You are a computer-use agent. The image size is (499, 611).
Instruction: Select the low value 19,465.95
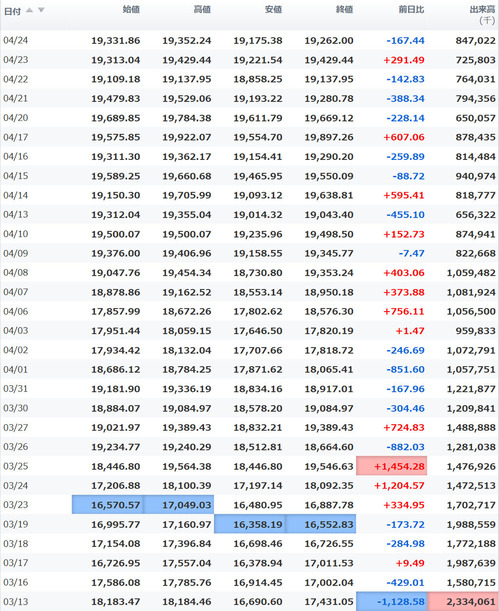[258, 176]
